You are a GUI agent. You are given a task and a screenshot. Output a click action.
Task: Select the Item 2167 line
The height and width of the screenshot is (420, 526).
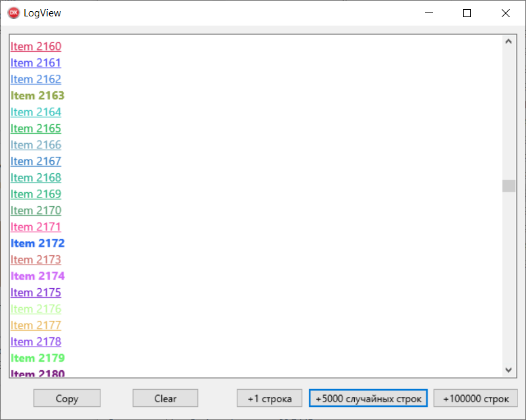pos(36,161)
